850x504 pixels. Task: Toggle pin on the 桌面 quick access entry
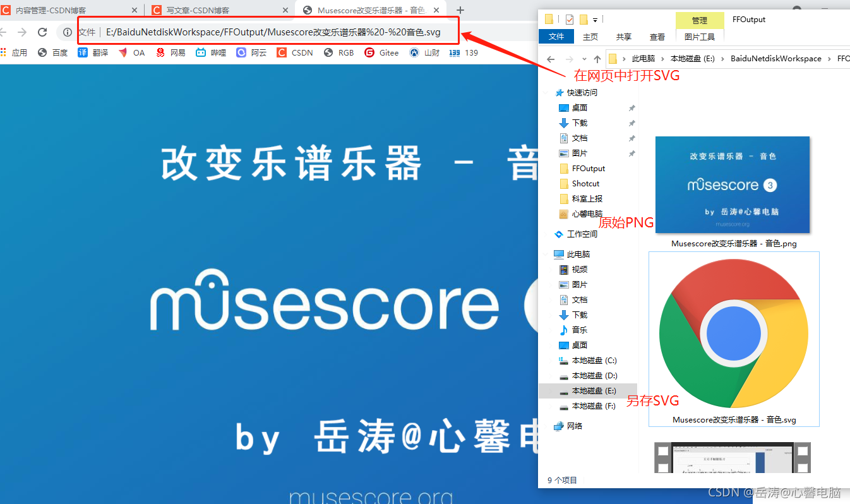(631, 107)
